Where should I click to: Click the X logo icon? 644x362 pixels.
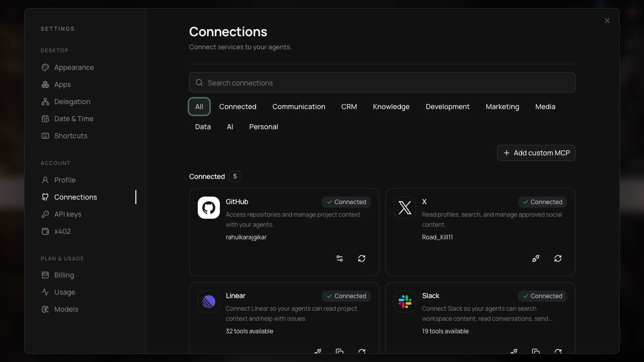pyautogui.click(x=405, y=208)
